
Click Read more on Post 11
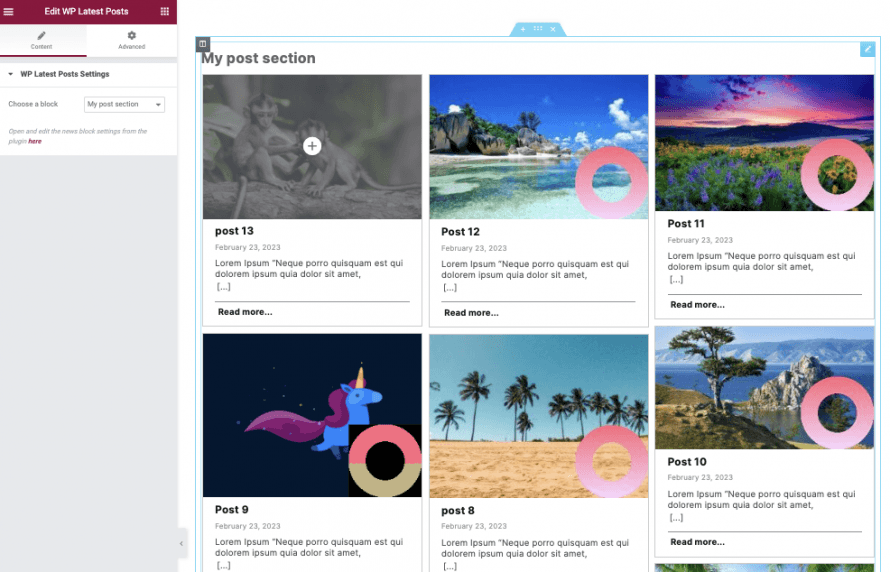[x=697, y=305]
